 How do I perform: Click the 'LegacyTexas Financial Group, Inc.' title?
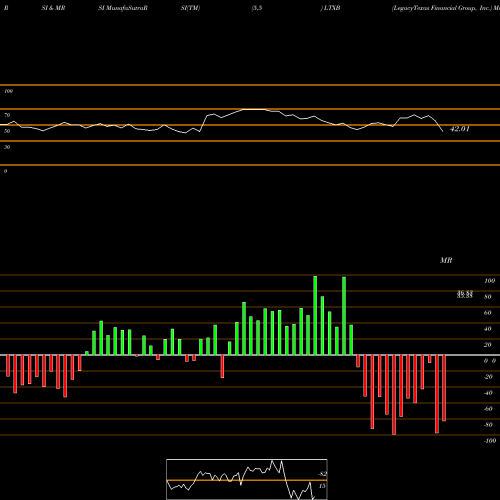pos(442,8)
